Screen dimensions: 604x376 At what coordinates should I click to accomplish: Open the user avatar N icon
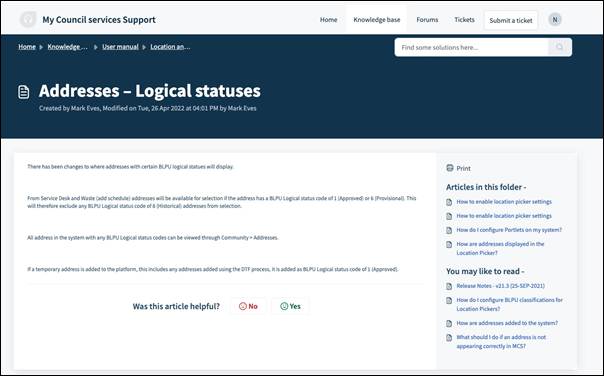pos(555,19)
